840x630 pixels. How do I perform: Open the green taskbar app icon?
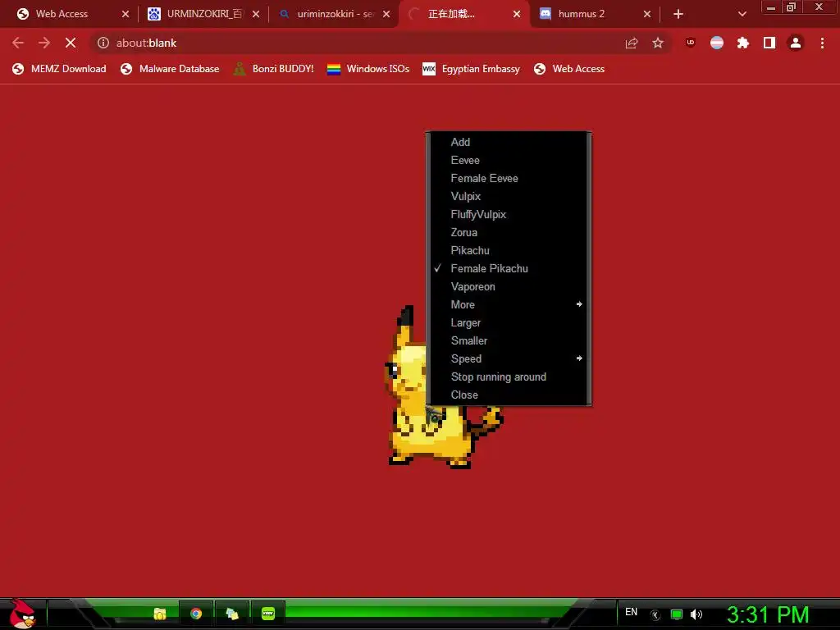click(268, 614)
